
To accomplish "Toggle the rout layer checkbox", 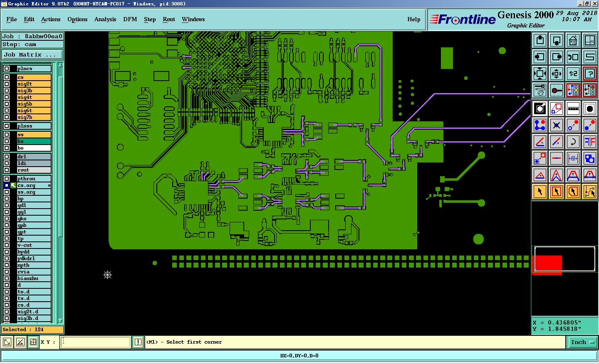I will pos(7,170).
